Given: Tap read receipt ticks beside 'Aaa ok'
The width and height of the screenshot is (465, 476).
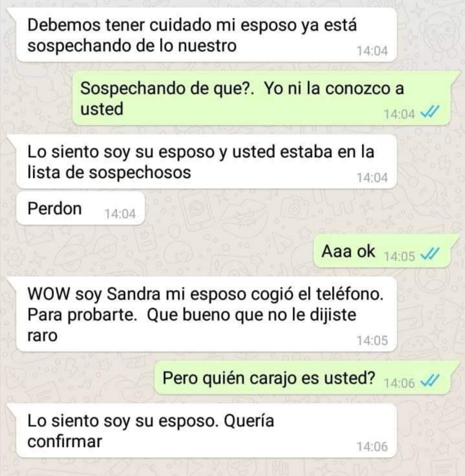Looking at the screenshot, I should pyautogui.click(x=430, y=254).
